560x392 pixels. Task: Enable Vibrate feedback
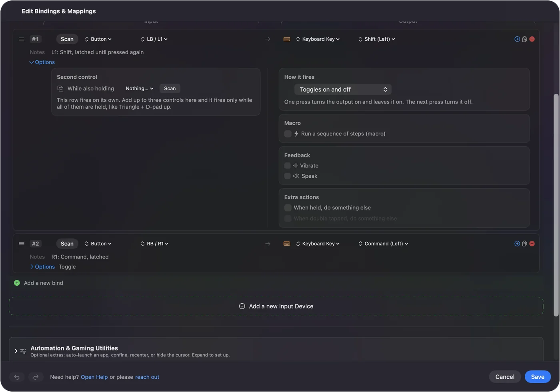coord(288,166)
